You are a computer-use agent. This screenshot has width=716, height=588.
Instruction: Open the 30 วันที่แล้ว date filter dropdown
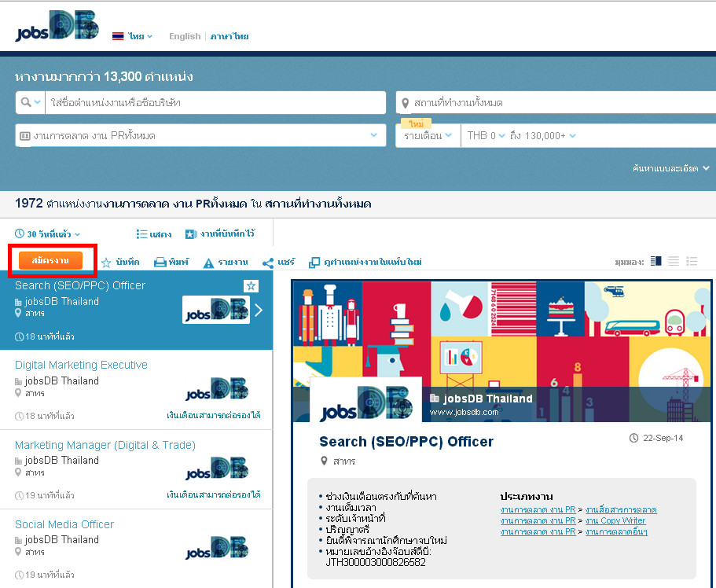click(48, 233)
